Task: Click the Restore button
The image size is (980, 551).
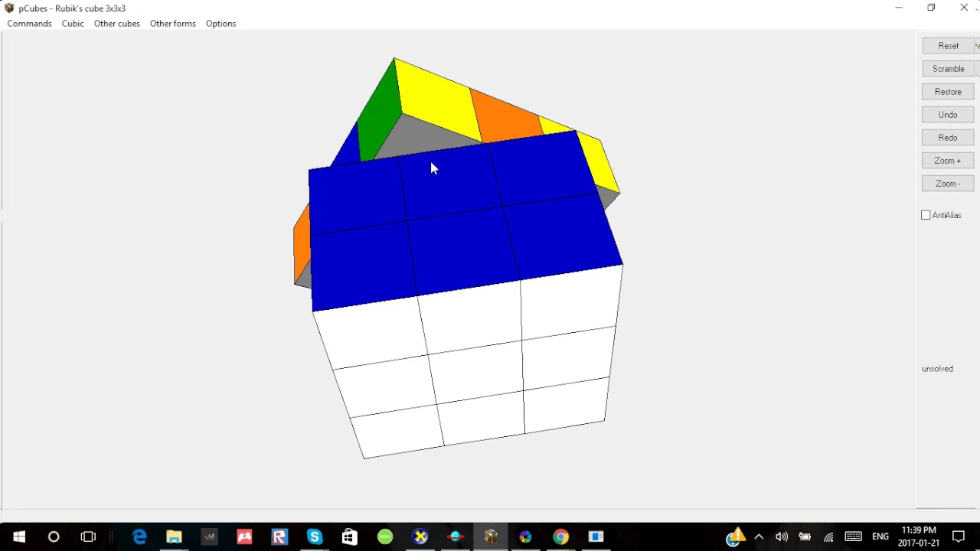Action: pyautogui.click(x=948, y=92)
